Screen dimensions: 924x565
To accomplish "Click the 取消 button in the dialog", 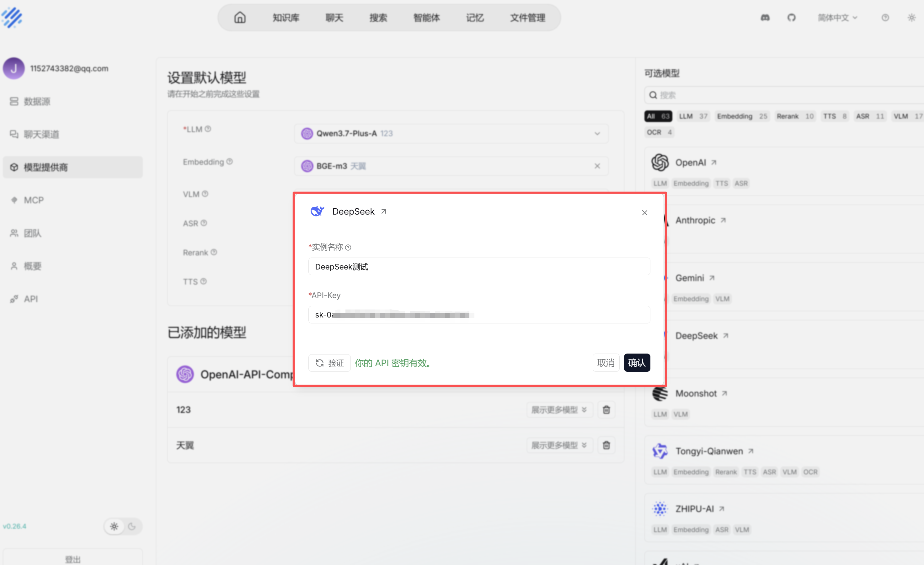I will (x=606, y=363).
